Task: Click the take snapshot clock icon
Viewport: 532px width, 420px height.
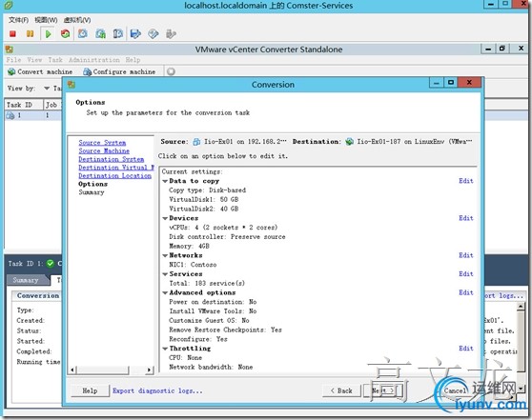Action: pos(83,33)
